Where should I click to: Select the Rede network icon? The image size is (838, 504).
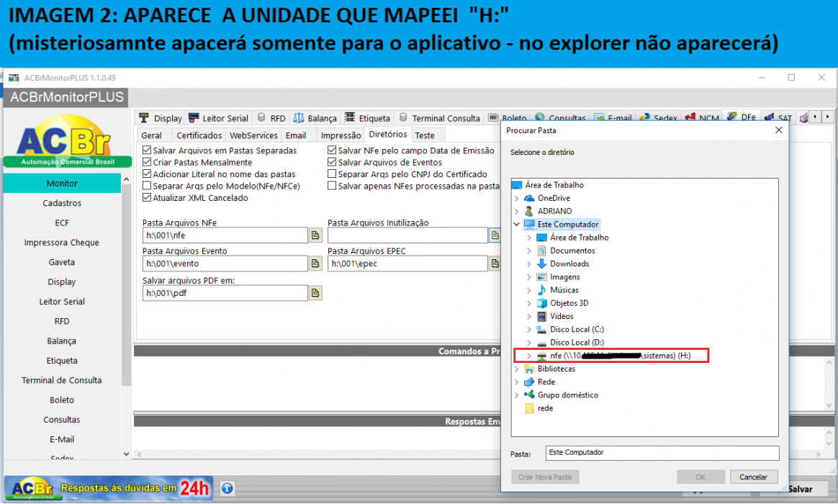[x=529, y=382]
